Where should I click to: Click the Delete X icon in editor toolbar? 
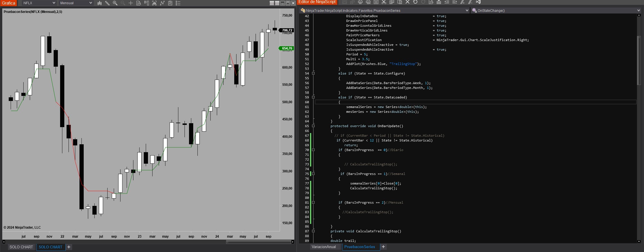tap(408, 2)
